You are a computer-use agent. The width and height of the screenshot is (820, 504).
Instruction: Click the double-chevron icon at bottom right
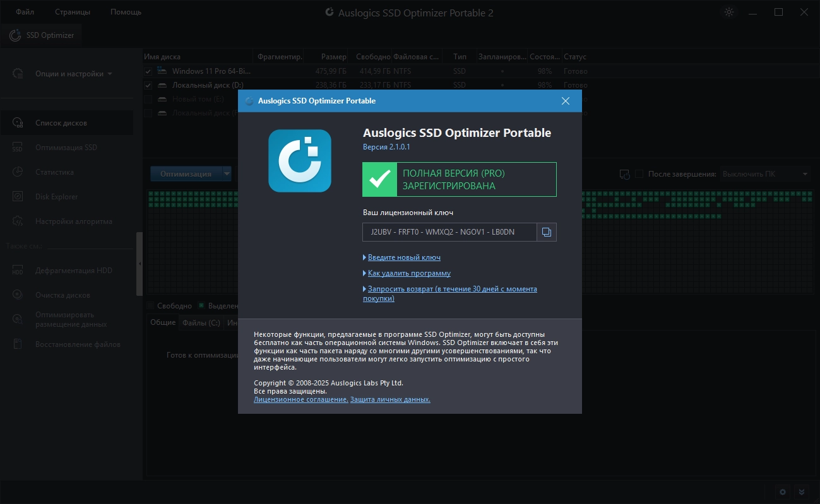802,492
